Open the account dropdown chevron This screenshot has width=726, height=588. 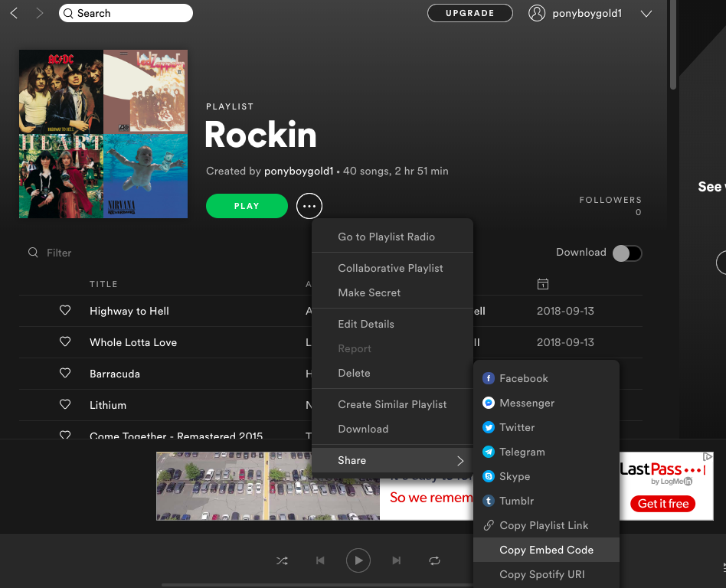pyautogui.click(x=646, y=14)
